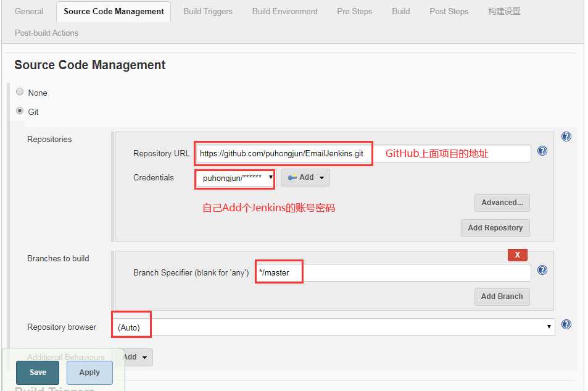Open the Credentials puhongjun dropdown
The width and height of the screenshot is (588, 391).
[235, 178]
